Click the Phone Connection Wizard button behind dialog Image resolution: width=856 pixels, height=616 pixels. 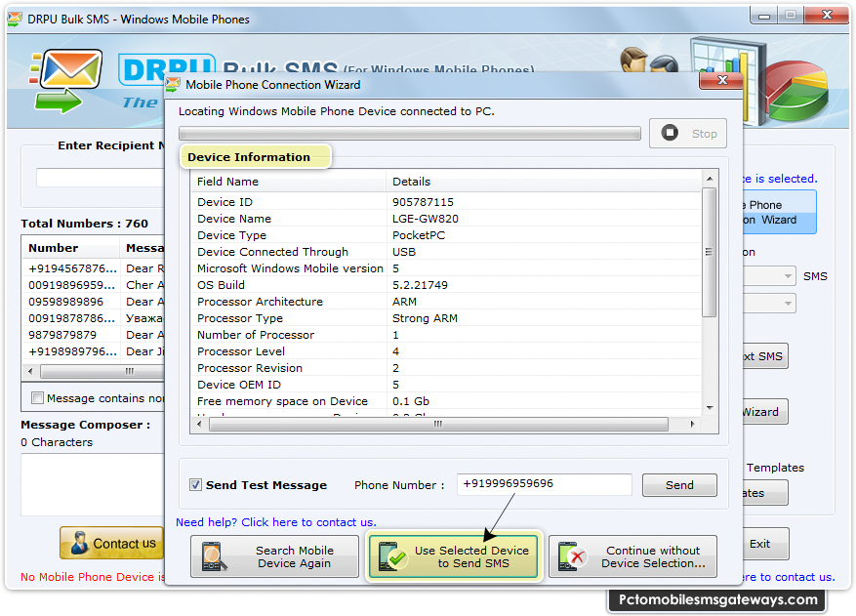[780, 212]
